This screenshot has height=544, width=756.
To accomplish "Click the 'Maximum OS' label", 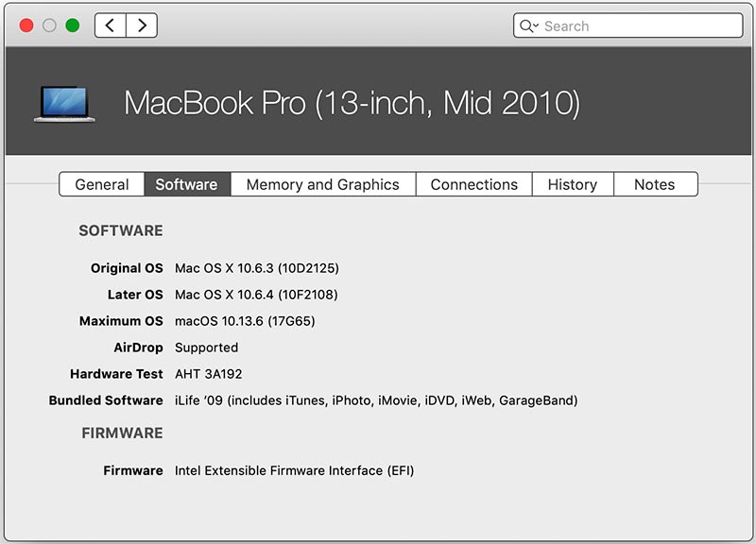I will coord(121,321).
